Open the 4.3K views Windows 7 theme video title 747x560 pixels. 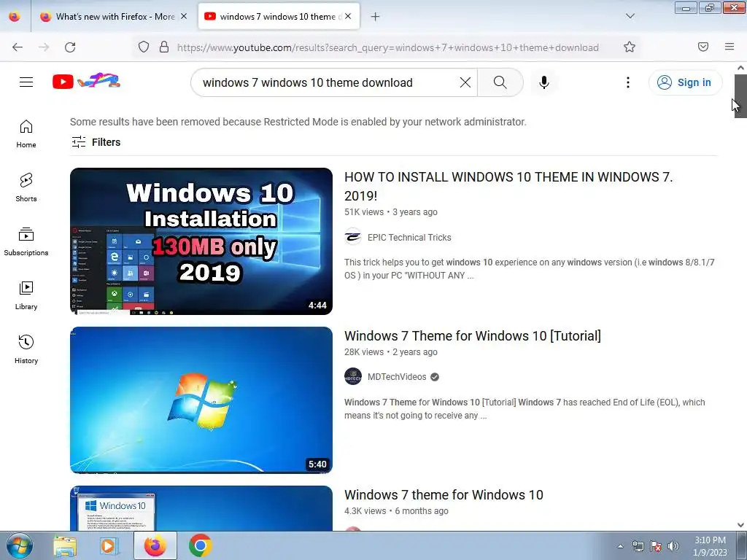click(x=444, y=495)
